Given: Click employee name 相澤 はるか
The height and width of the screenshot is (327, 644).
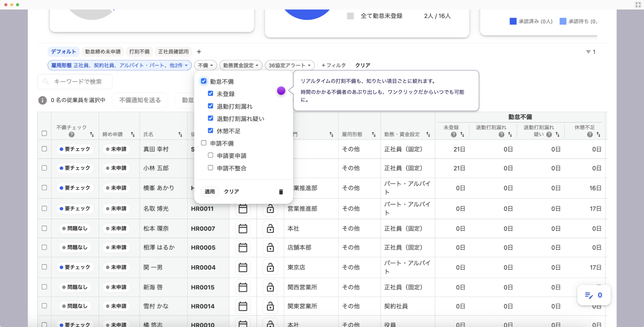Looking at the screenshot, I should [159, 248].
